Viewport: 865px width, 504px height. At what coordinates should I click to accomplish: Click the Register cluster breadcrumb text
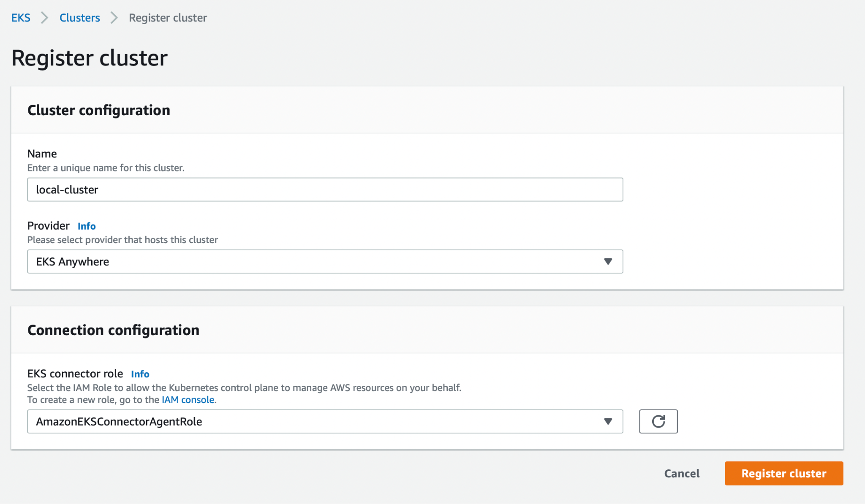coord(168,18)
